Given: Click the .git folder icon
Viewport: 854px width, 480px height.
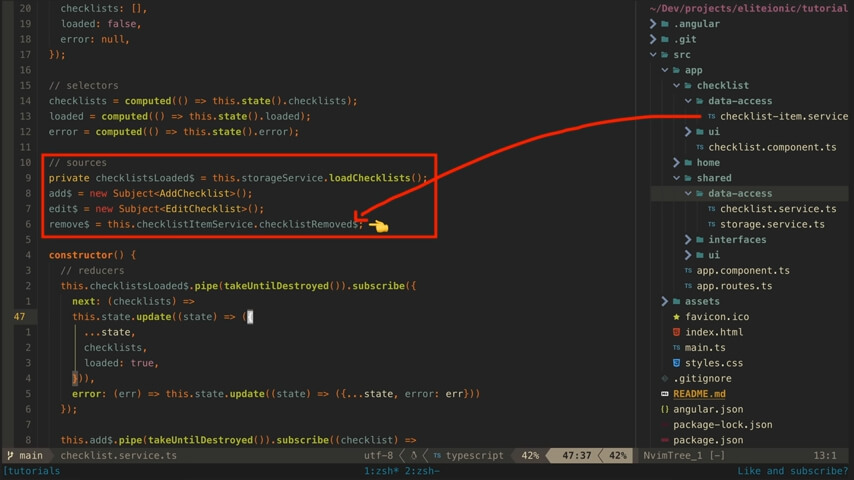Looking at the screenshot, I should [665, 39].
